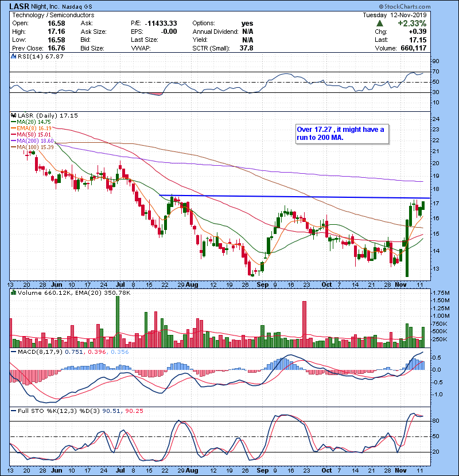459x476 pixels.
Task: Click the blue horizontal resistance trendline
Action: coord(287,197)
